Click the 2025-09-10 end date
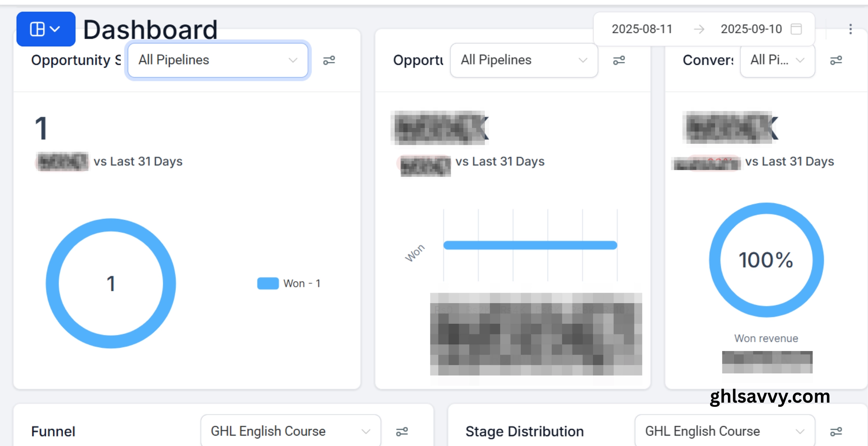Viewport: 868px width, 446px height. pyautogui.click(x=751, y=29)
